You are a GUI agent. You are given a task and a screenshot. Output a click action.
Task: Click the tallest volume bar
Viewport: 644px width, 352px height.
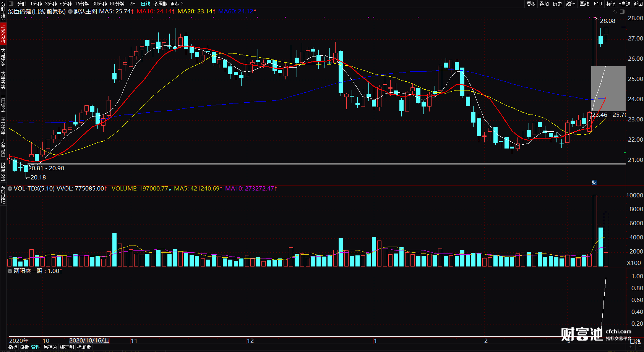point(595,231)
